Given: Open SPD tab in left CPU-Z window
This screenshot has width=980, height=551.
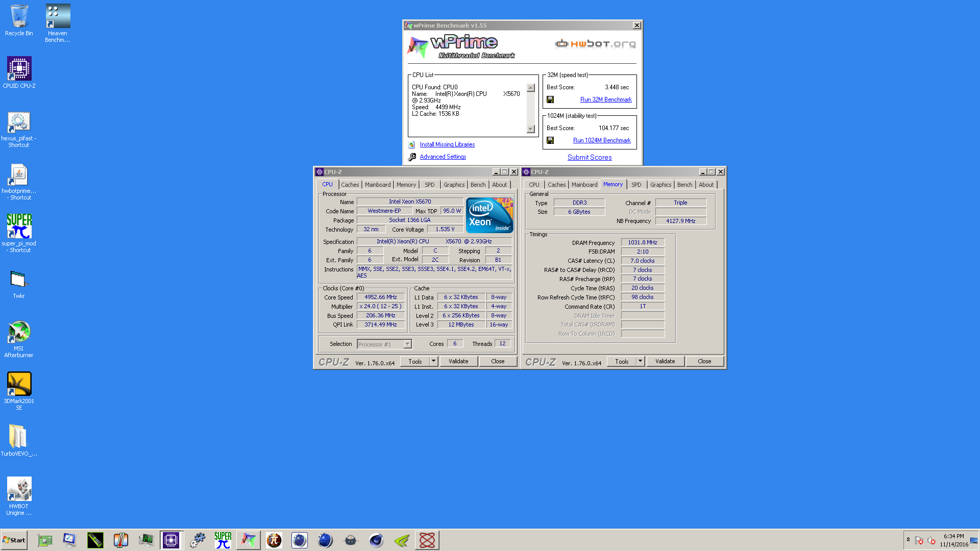Looking at the screenshot, I should [x=430, y=185].
